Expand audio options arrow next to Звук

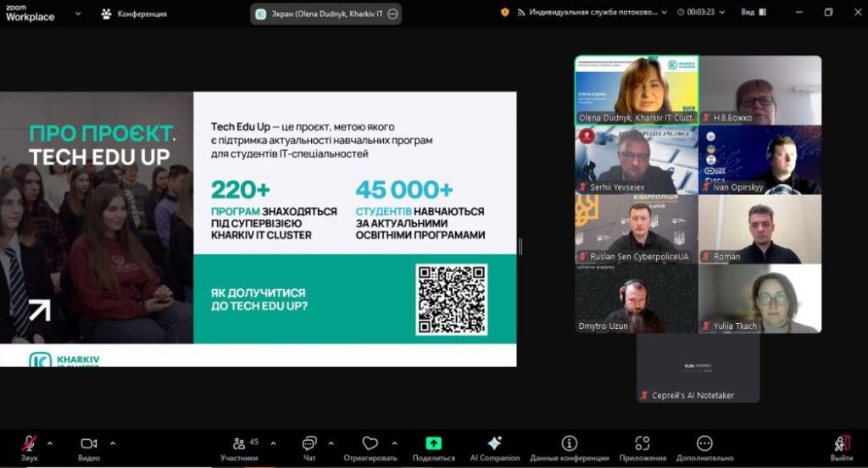(x=50, y=443)
